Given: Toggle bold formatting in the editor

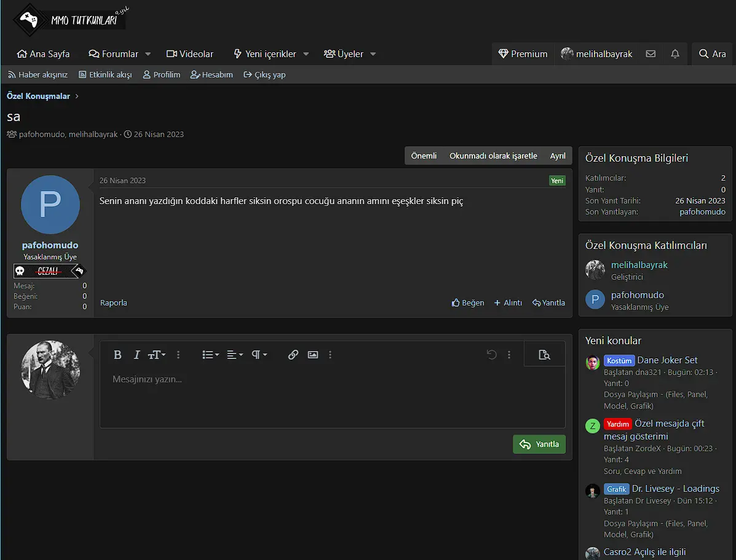Looking at the screenshot, I should coord(117,355).
